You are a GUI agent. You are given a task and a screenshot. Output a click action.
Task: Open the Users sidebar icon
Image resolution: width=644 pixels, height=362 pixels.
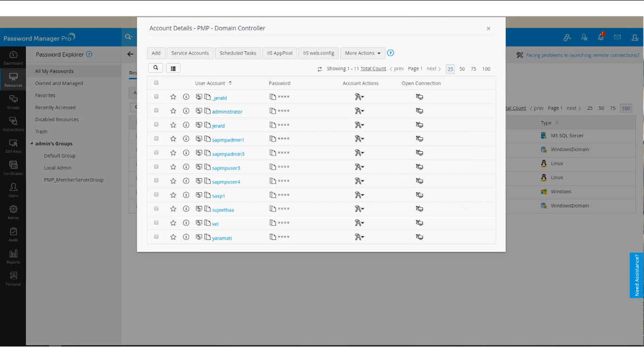pos(13,190)
